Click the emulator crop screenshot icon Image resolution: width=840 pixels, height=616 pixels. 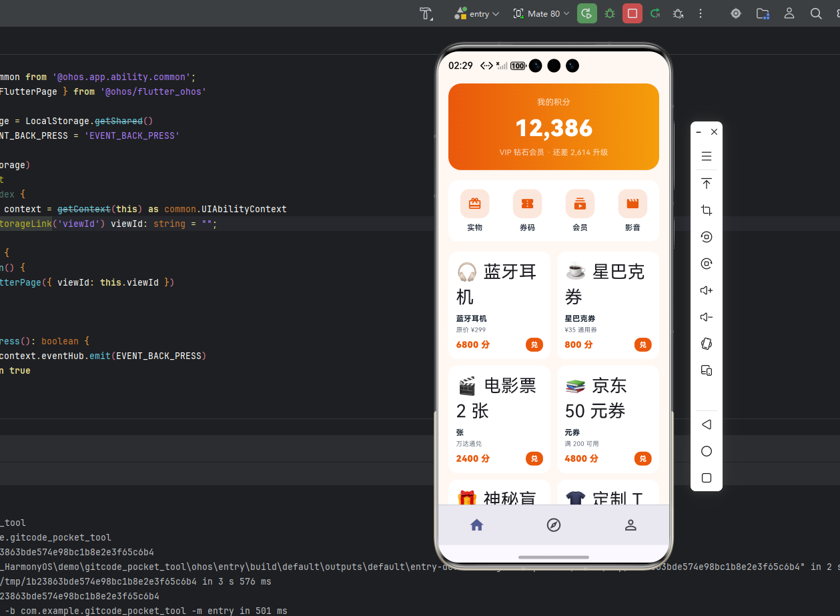coord(707,210)
